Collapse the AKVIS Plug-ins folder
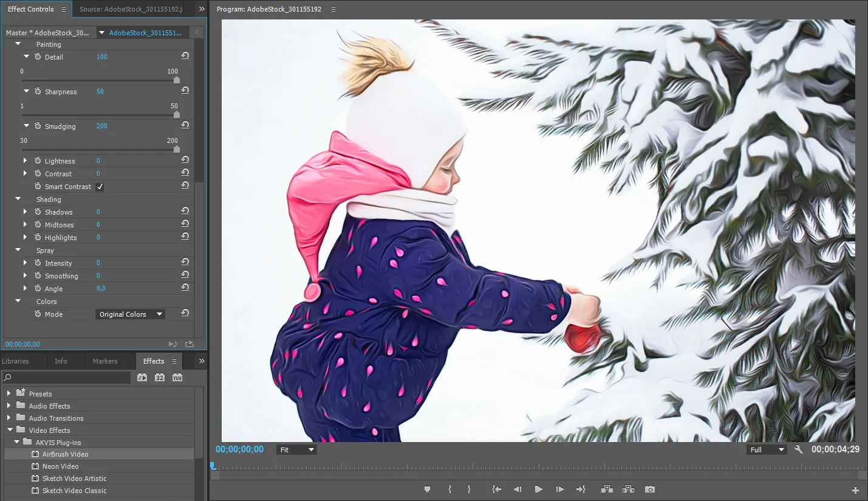The width and height of the screenshot is (868, 501). click(17, 442)
